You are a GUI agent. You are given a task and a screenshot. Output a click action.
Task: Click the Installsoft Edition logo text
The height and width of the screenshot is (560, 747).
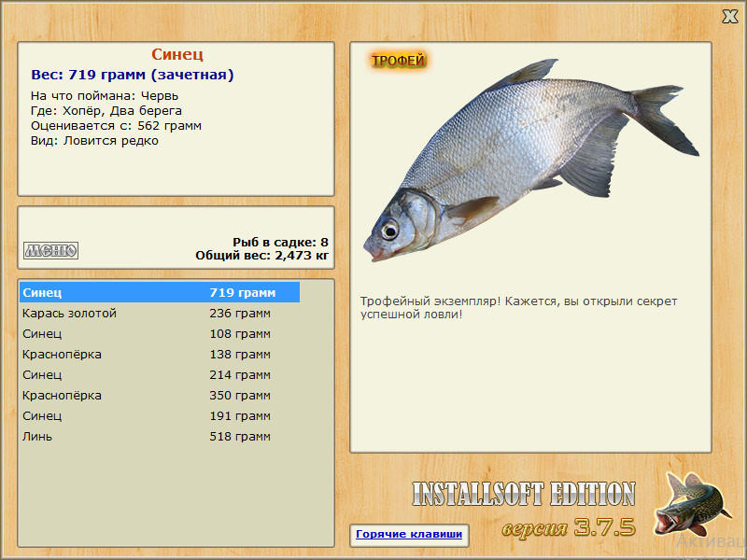[x=524, y=494]
